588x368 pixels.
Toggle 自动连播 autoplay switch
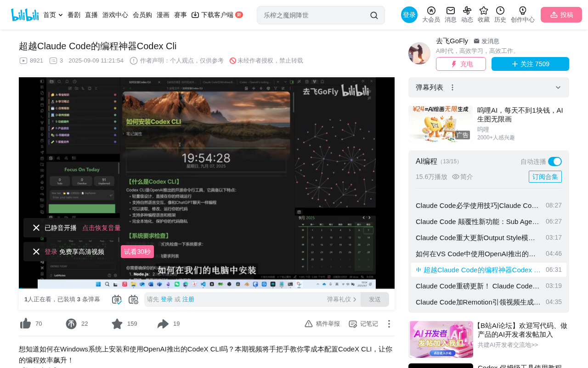[555, 161]
